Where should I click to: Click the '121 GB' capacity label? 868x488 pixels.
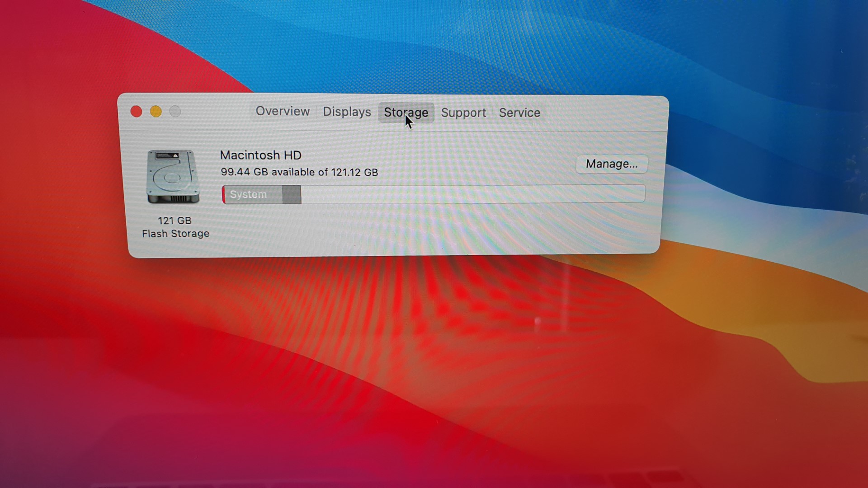click(175, 221)
